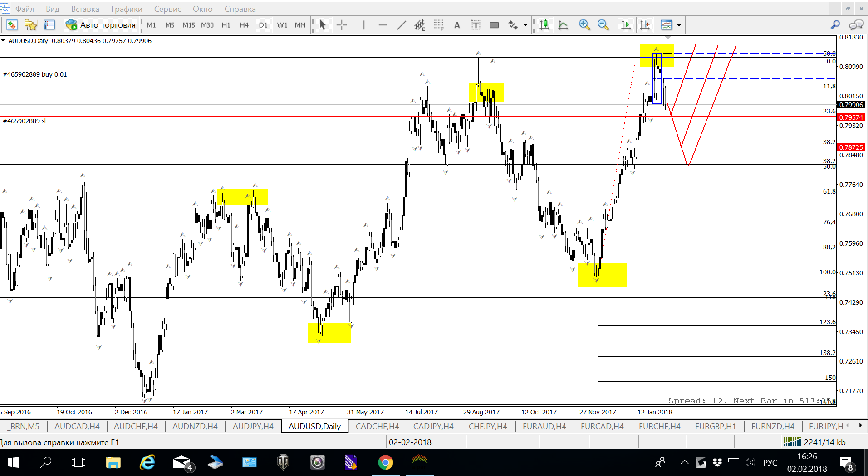Click the yellow highlight rectangle near April 2017 low
This screenshot has width=868, height=476.
[x=329, y=333]
